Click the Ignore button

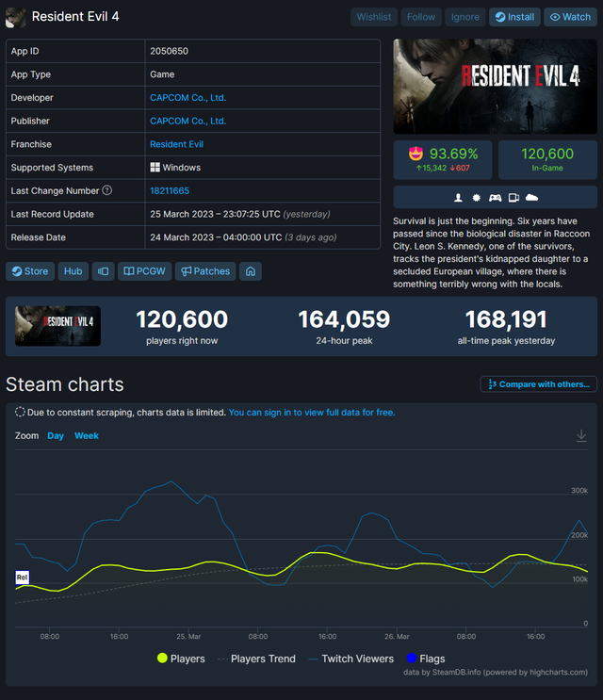[x=465, y=17]
